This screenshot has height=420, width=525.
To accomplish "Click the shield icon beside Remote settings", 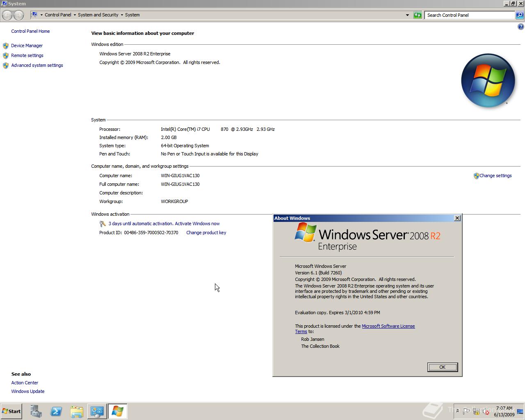I will pos(6,55).
